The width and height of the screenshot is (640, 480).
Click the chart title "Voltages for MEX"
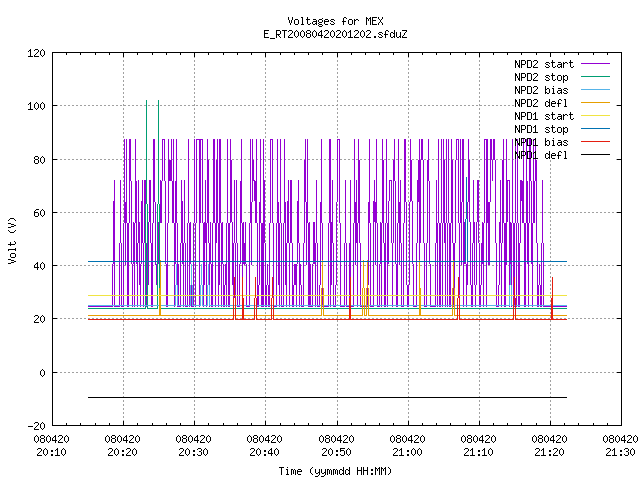335,21
